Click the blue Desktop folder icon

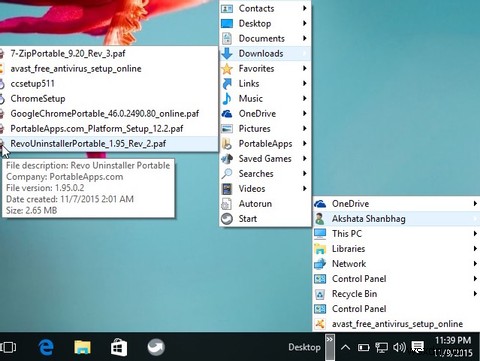pos(227,23)
